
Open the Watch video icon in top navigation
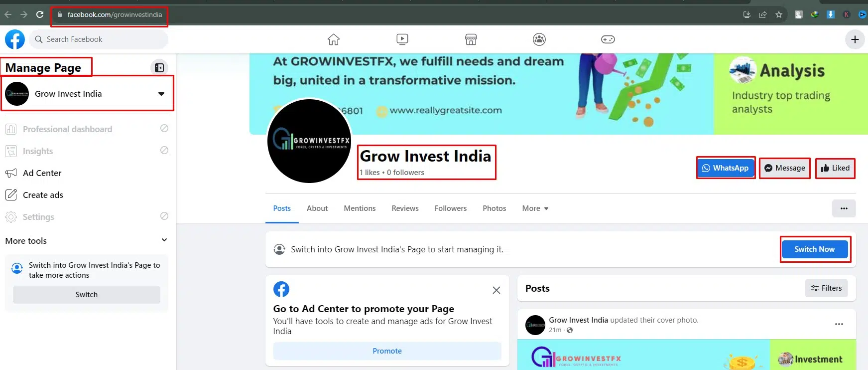pos(402,39)
